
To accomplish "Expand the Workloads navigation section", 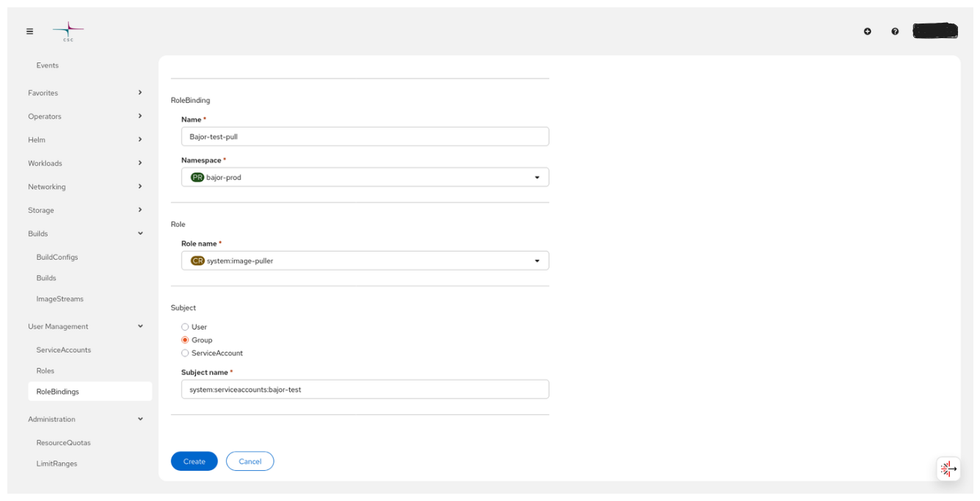I will click(x=84, y=164).
